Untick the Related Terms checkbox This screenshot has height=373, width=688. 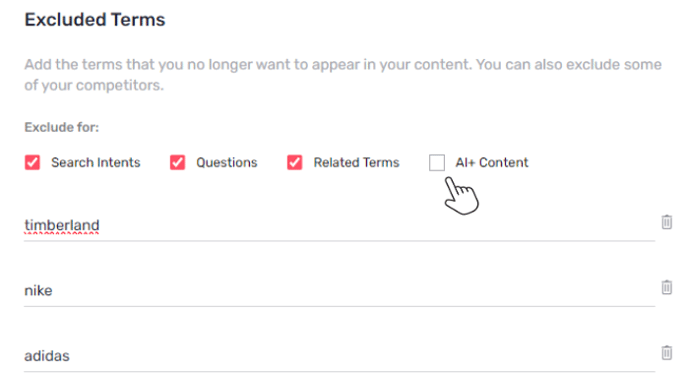294,162
